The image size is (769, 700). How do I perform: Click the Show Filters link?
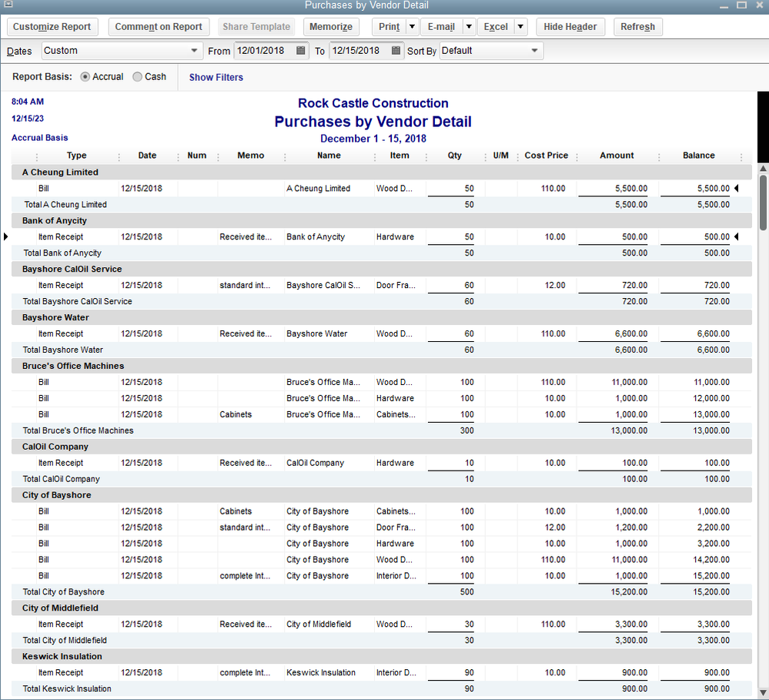216,78
